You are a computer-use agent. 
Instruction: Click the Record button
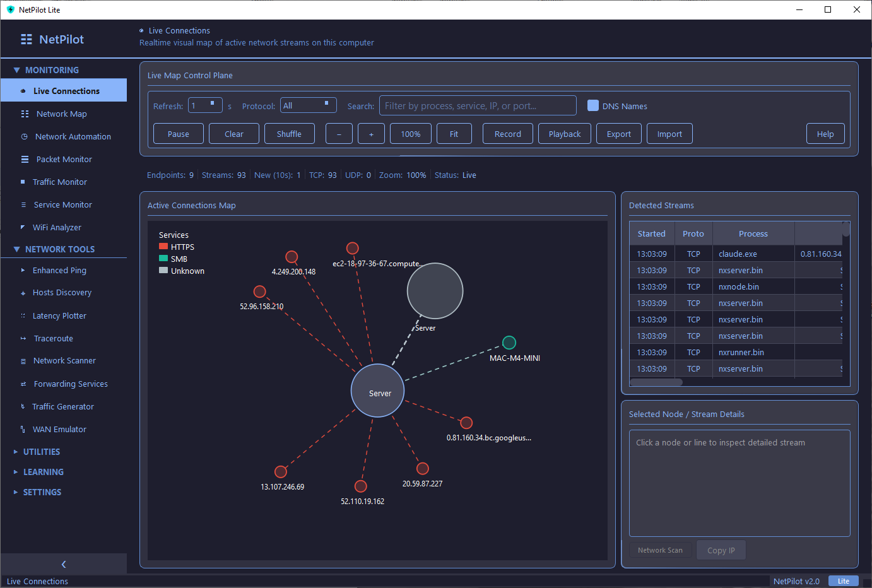coord(507,133)
